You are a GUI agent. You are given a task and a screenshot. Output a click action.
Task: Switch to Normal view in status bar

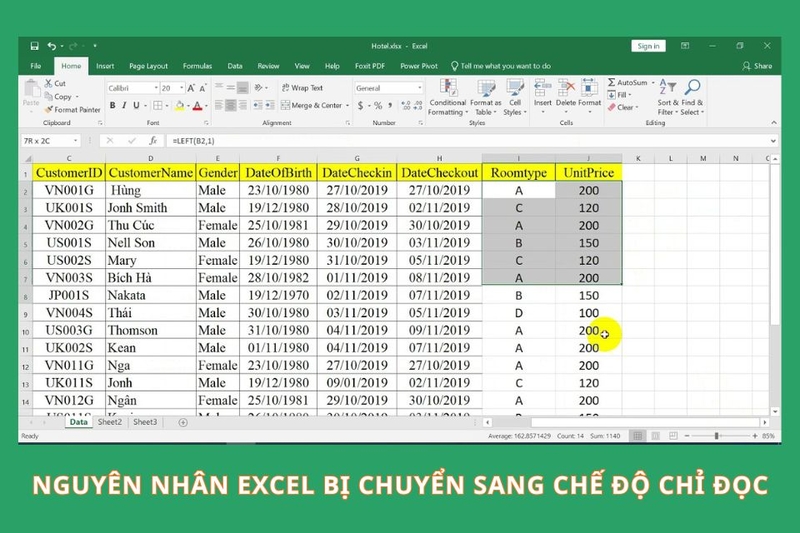638,436
